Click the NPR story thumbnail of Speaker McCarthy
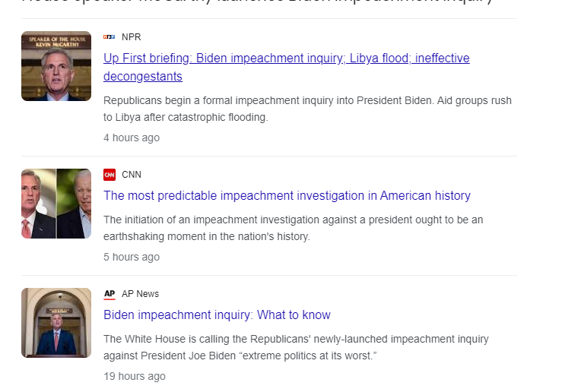The height and width of the screenshot is (392, 565). coord(56,66)
